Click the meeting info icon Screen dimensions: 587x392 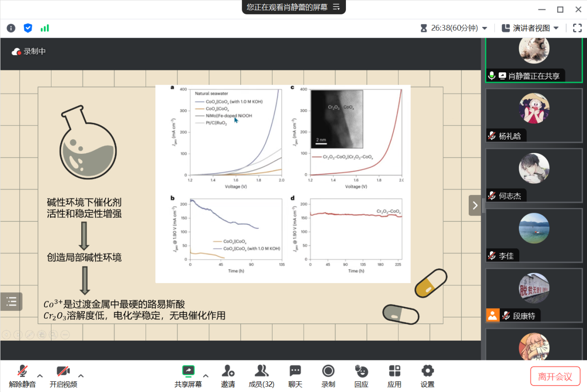click(x=11, y=28)
